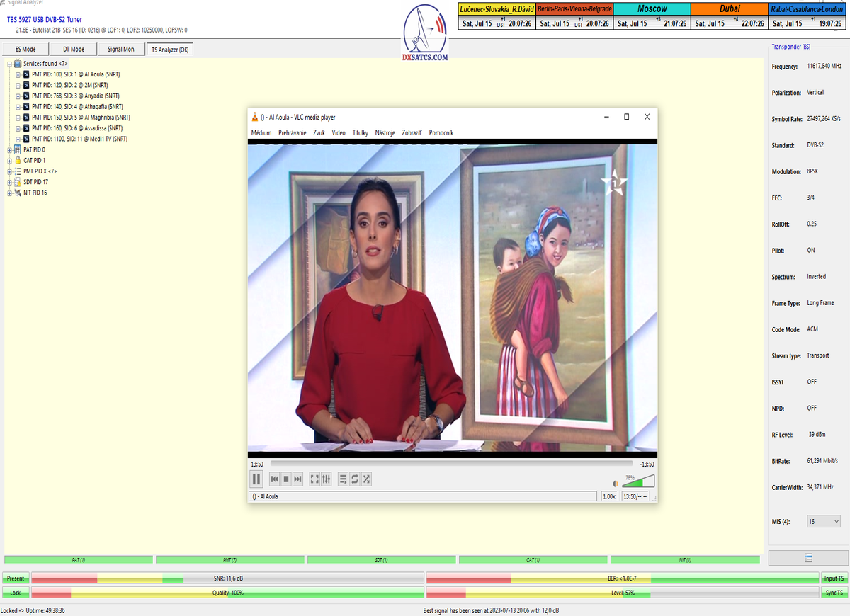
Task: Pause playback in VLC player
Action: [256, 479]
